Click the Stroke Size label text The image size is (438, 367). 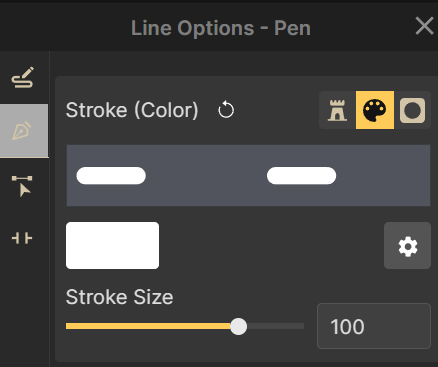pos(119,297)
